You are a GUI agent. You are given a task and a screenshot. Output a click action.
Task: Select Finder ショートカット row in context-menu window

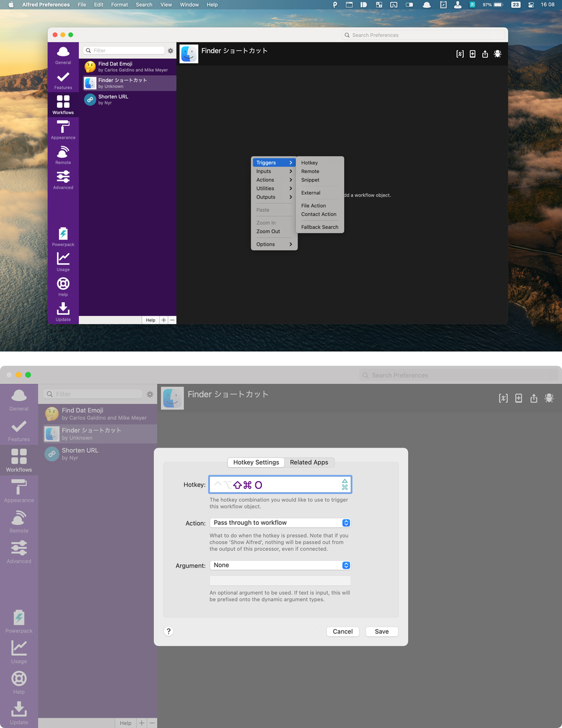128,83
